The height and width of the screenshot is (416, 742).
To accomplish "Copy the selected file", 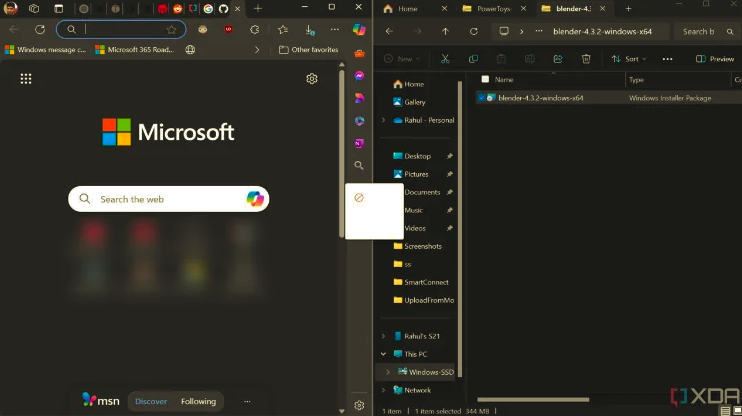I will pyautogui.click(x=473, y=59).
